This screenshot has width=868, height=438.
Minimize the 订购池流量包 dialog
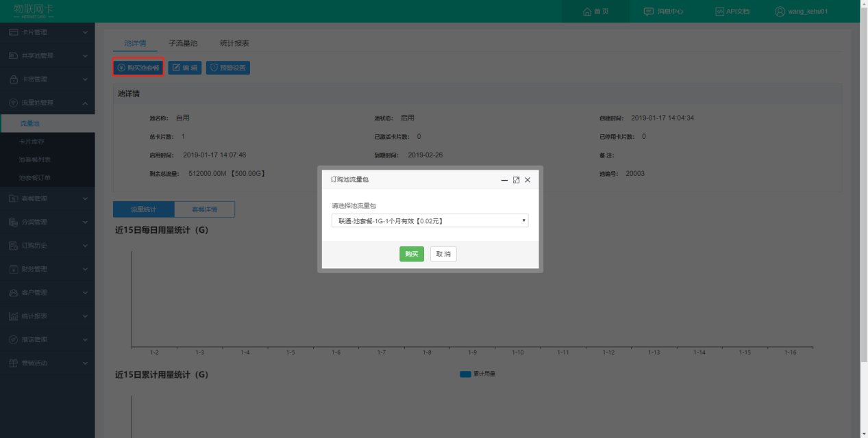504,180
